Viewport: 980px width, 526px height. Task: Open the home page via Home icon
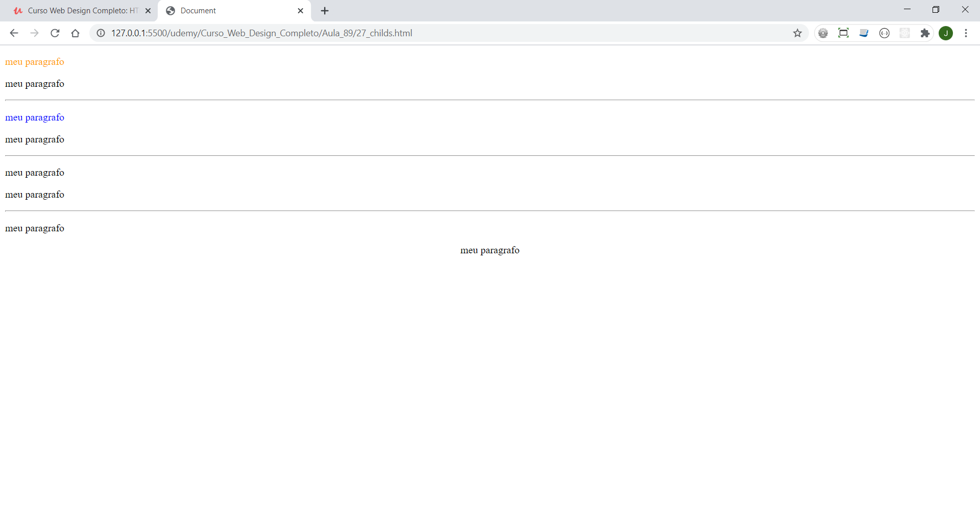75,33
